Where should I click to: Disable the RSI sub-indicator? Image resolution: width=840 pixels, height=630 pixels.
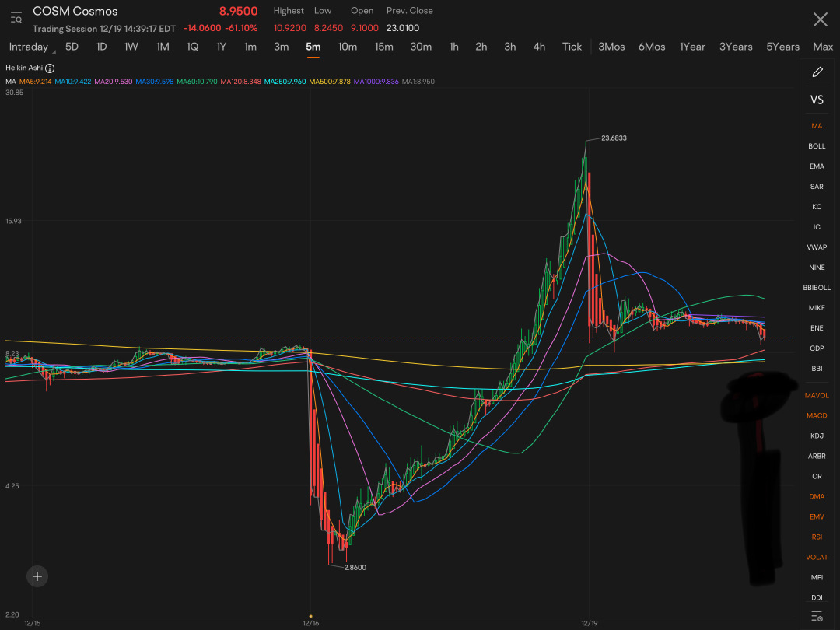(x=817, y=537)
